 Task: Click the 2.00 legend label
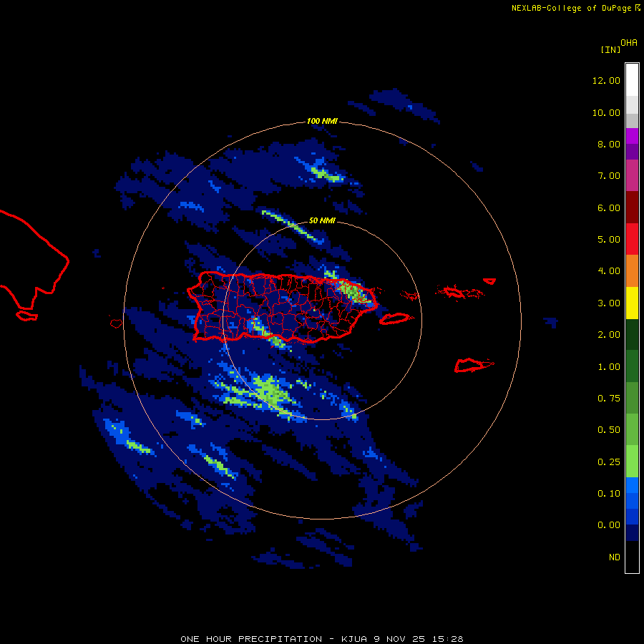(x=609, y=335)
